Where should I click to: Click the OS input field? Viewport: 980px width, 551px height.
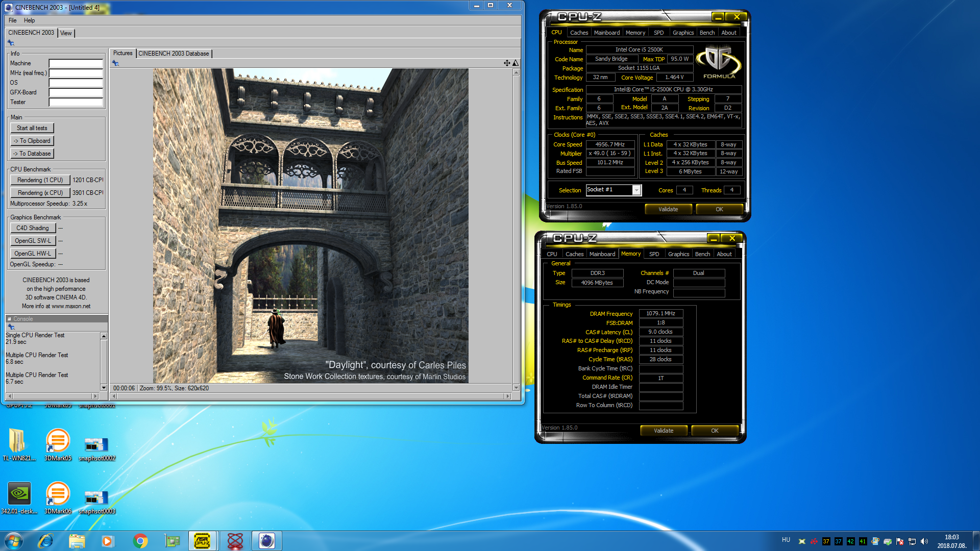tap(76, 83)
